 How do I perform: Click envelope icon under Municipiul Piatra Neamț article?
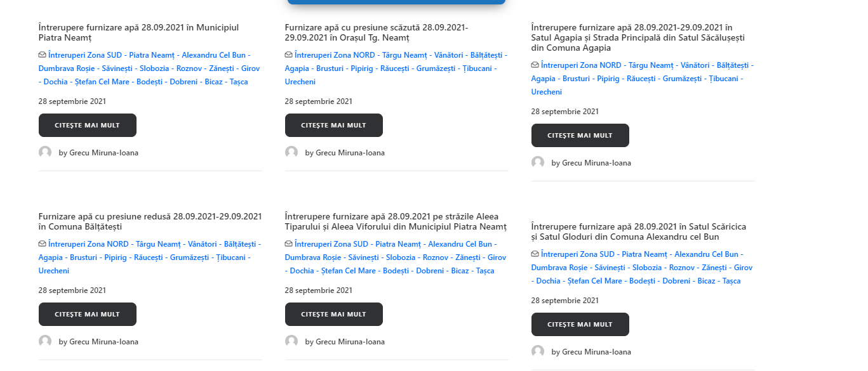click(x=43, y=55)
